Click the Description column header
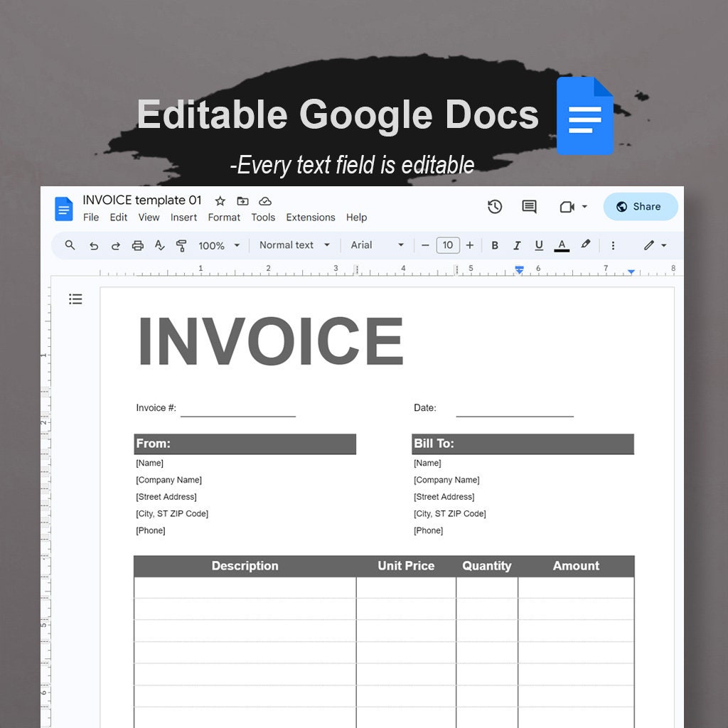The image size is (728, 728). point(245,566)
